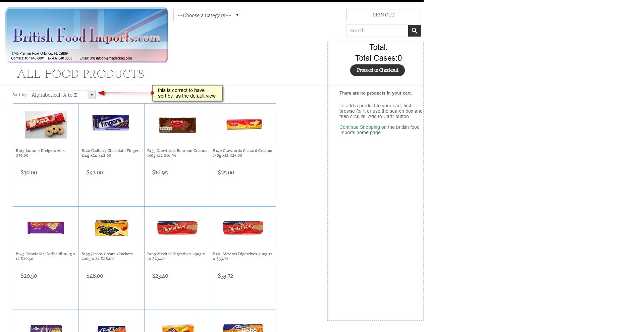Click the large $16.95 price
644x332 pixels.
click(160, 173)
